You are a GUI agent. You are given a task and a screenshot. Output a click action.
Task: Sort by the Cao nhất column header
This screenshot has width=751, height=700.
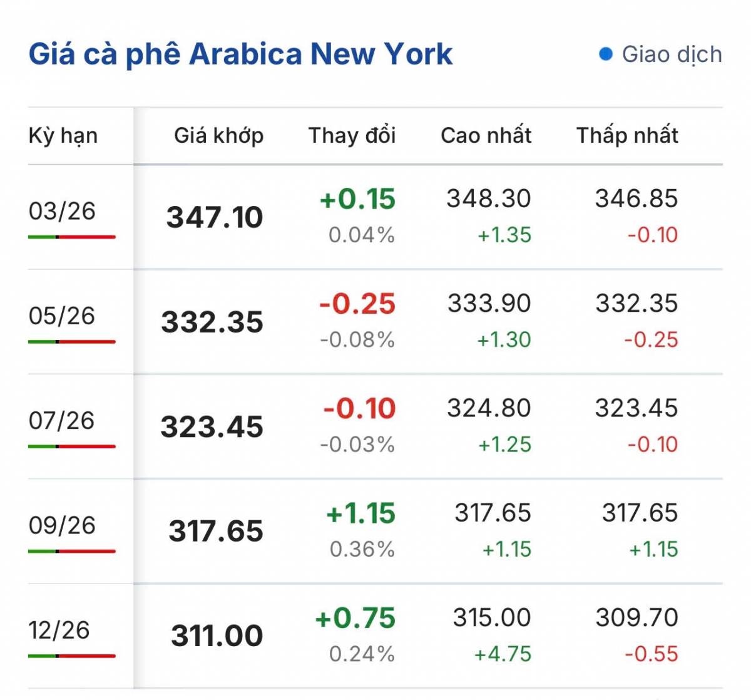[x=486, y=135]
